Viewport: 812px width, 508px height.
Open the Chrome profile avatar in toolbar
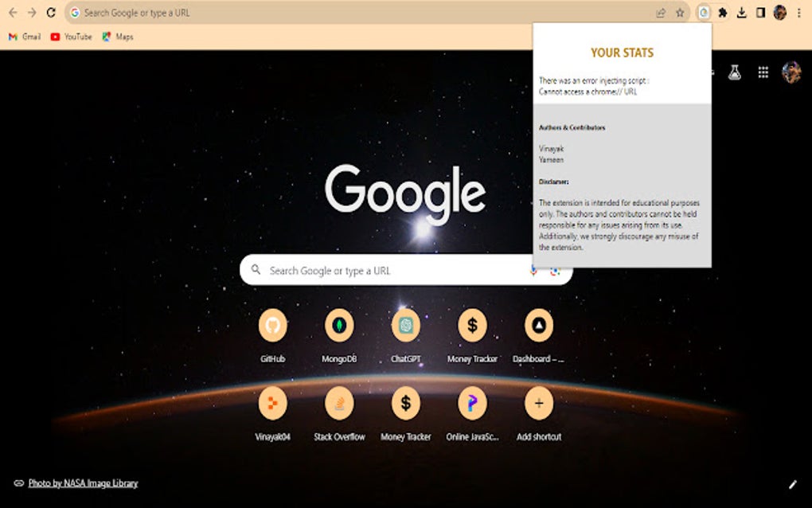click(x=780, y=13)
